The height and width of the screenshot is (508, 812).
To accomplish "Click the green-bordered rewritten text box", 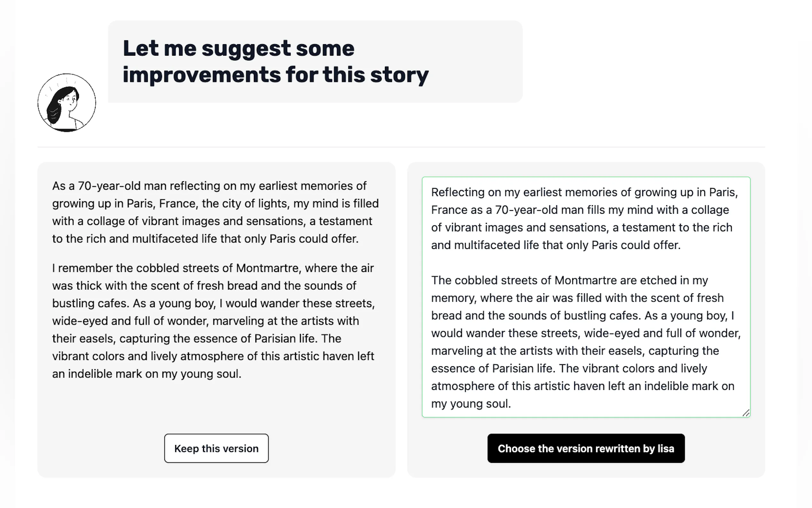I will pos(586,296).
